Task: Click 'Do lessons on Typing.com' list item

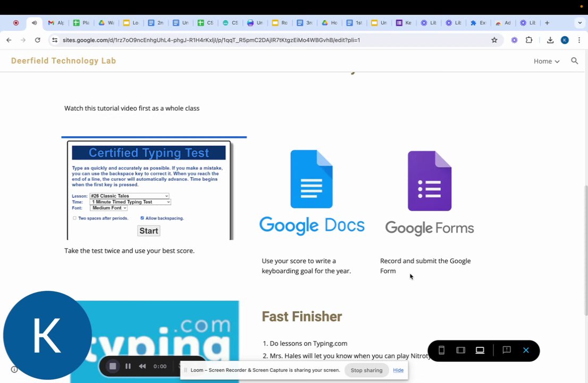Action: (308, 343)
